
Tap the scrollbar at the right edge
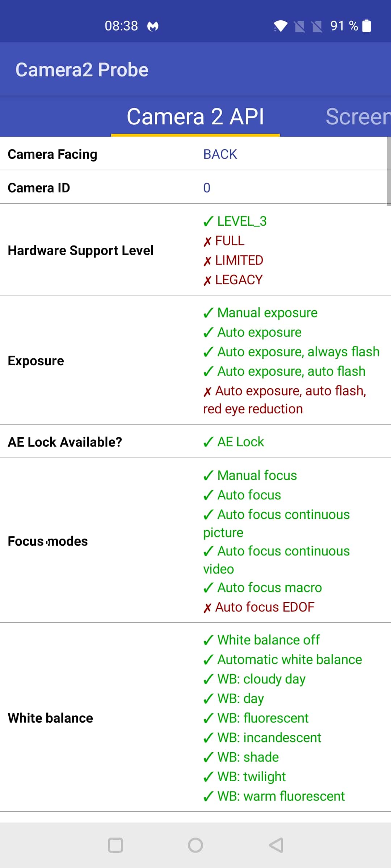coord(389,171)
